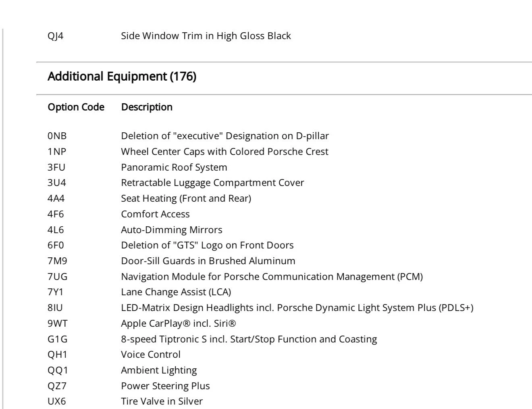Select Wheel Center Caps with Colored Porsche Crest
This screenshot has height=409, width=532.
click(224, 152)
